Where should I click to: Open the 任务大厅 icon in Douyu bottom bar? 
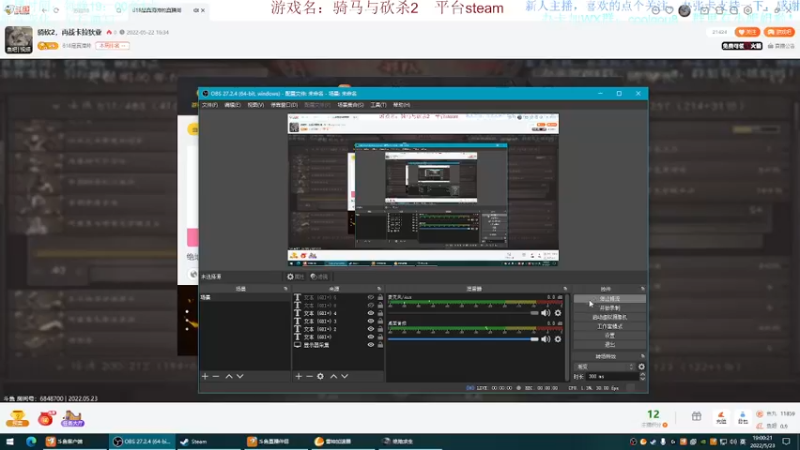[72, 418]
